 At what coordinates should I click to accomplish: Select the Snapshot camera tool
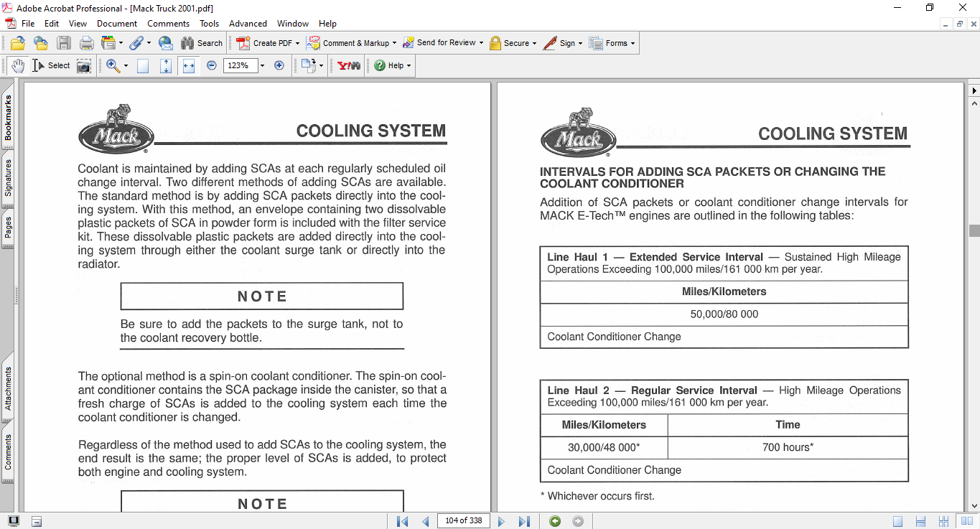(x=84, y=66)
